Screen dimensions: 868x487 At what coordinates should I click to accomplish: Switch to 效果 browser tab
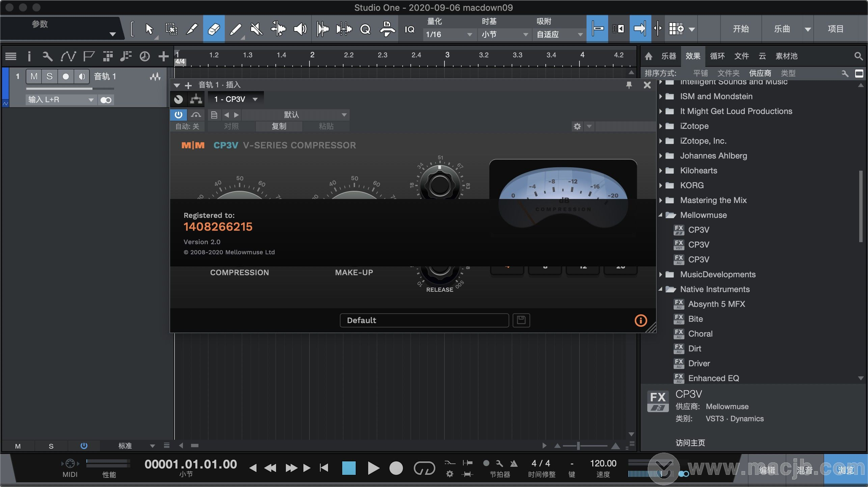(x=693, y=56)
